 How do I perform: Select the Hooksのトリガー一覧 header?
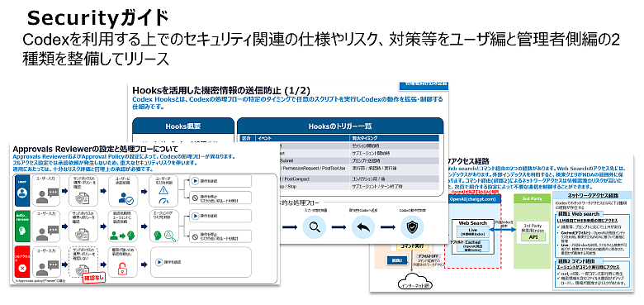pyautogui.click(x=340, y=126)
